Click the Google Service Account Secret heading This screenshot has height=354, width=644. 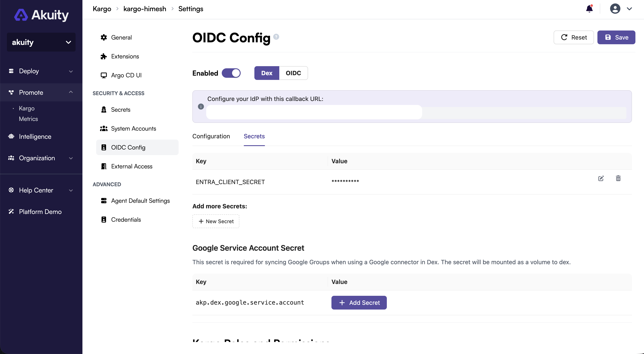click(x=248, y=248)
